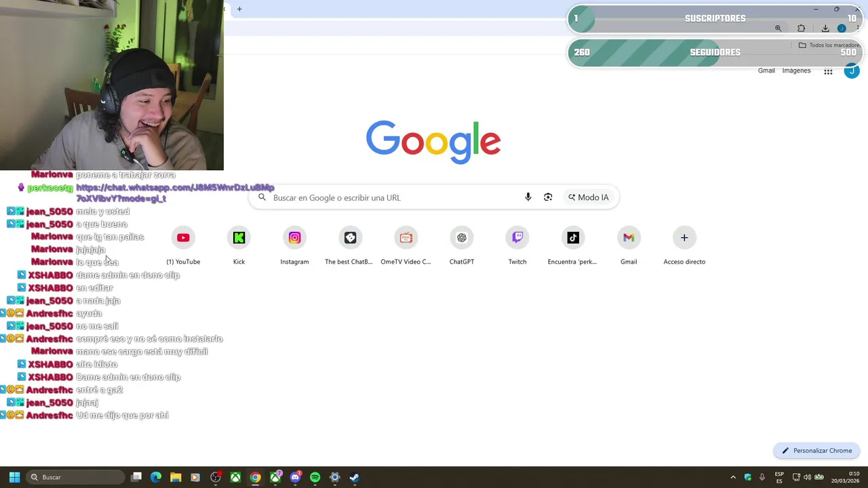Open the Chrome extensions puzzle icon
The width and height of the screenshot is (868, 488).
[802, 28]
